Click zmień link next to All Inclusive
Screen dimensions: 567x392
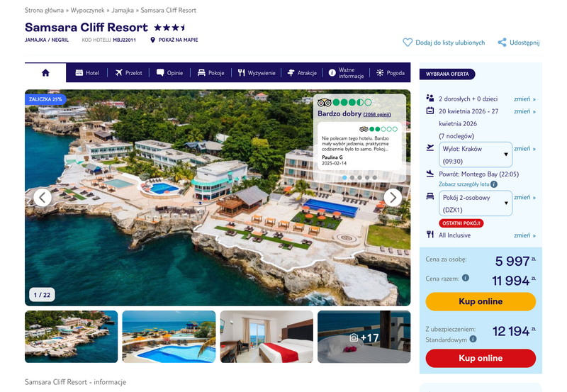tap(524, 235)
